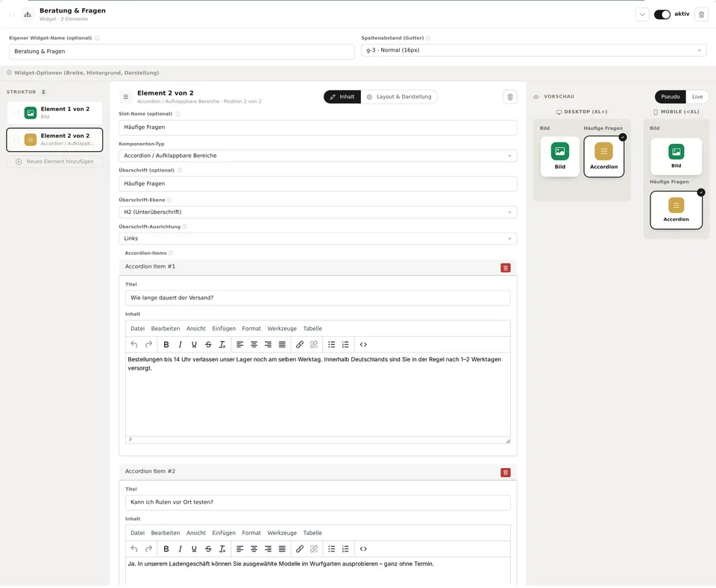Click Undo in Item #2 editor toolbar
The height and width of the screenshot is (588, 716).
pyautogui.click(x=134, y=549)
